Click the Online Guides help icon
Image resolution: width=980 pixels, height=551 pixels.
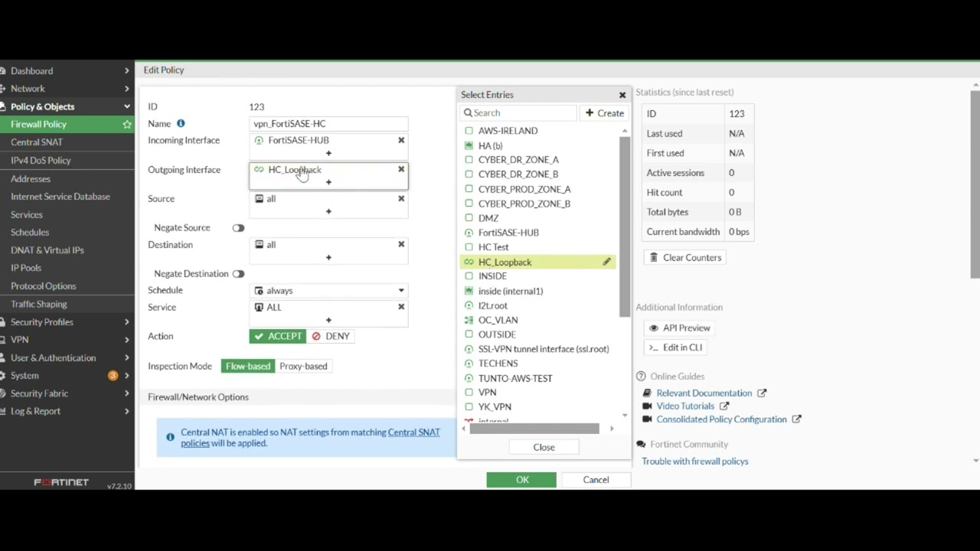pyautogui.click(x=641, y=377)
